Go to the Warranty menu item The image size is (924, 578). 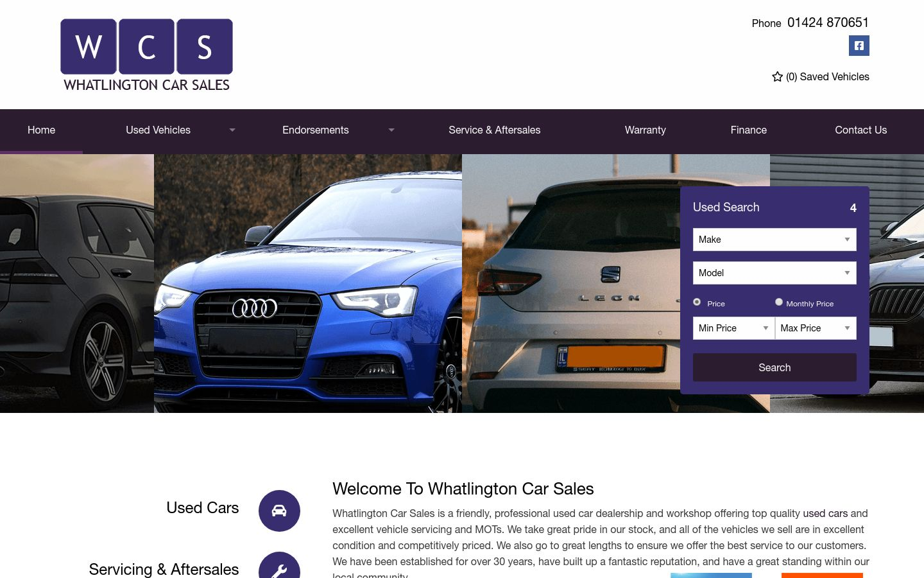646,130
